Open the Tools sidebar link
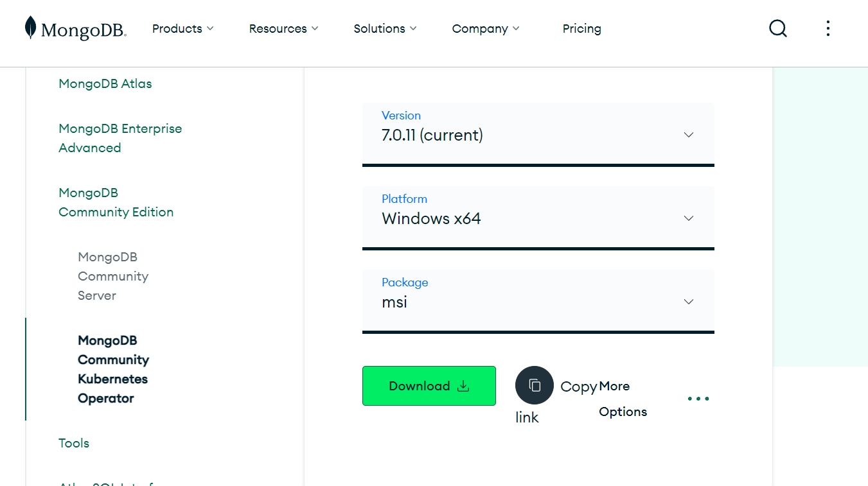 pos(74,443)
